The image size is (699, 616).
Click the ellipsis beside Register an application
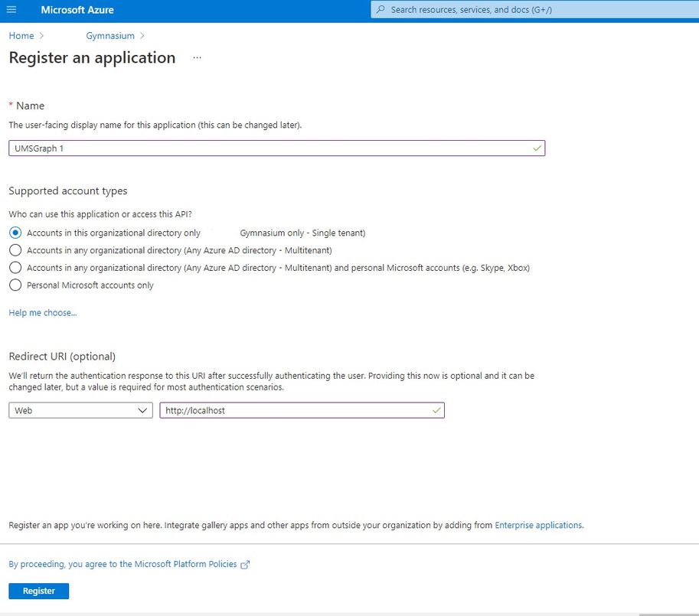[197, 58]
